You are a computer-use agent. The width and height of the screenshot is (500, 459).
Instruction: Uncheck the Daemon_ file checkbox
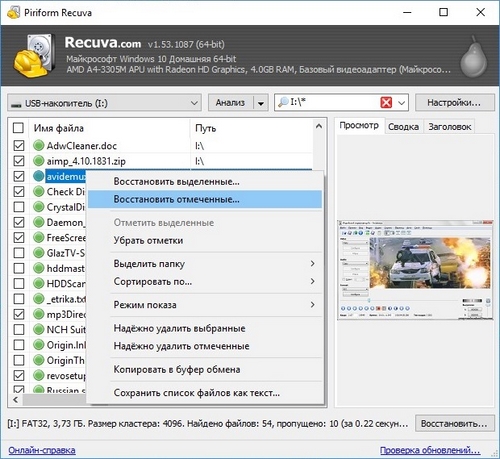click(x=19, y=222)
